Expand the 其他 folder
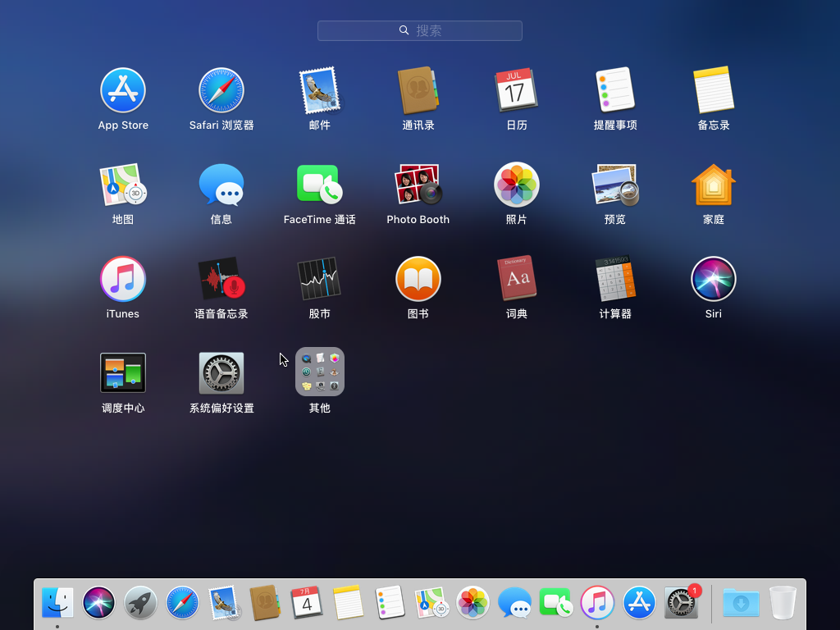The width and height of the screenshot is (840, 630). pos(320,372)
